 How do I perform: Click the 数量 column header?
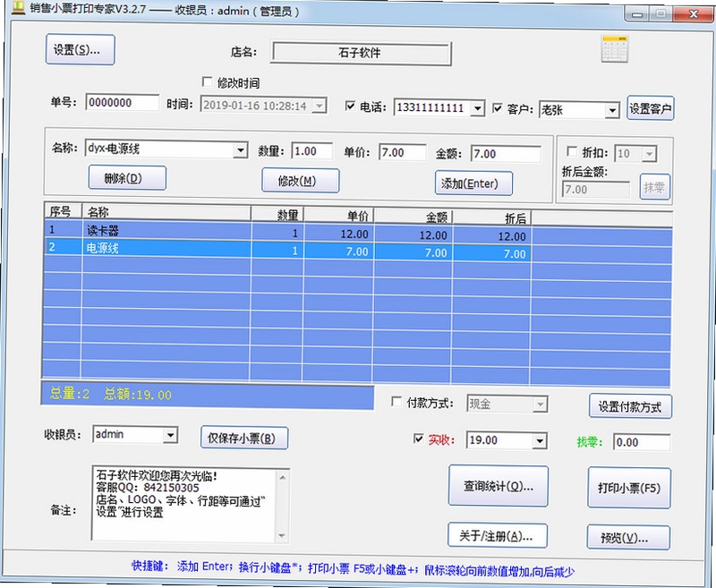tap(277, 214)
